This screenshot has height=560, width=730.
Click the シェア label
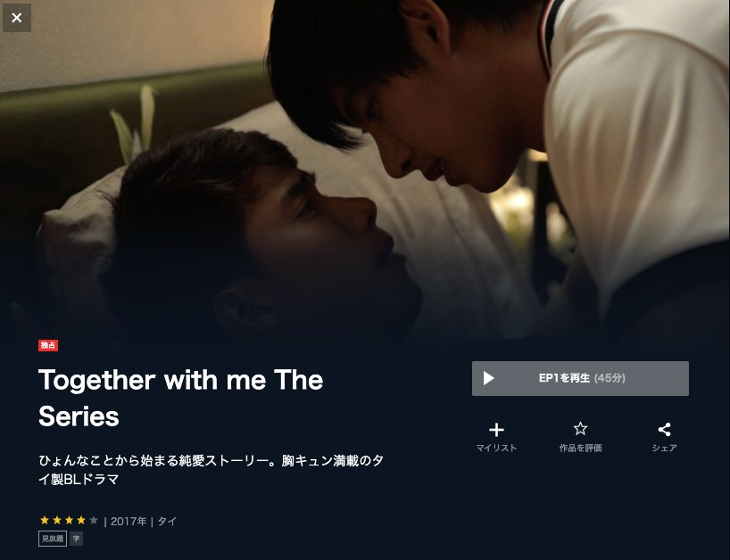[664, 448]
